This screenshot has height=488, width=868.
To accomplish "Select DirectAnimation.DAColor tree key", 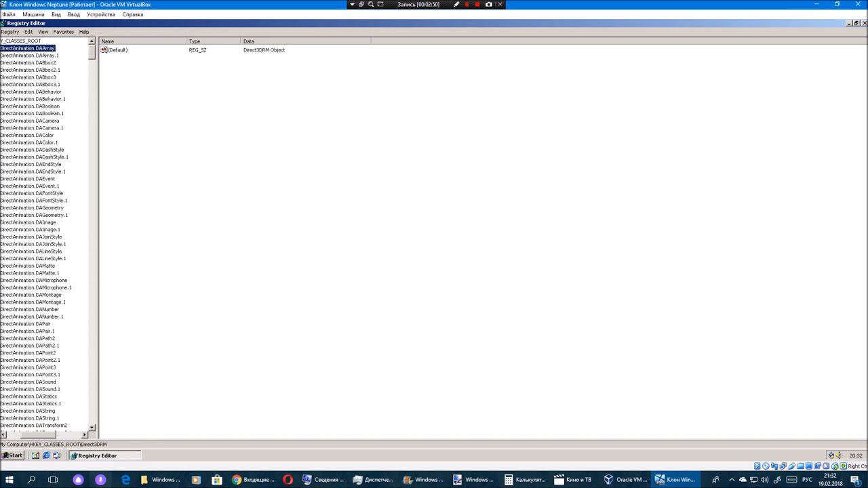I will click(x=26, y=136).
